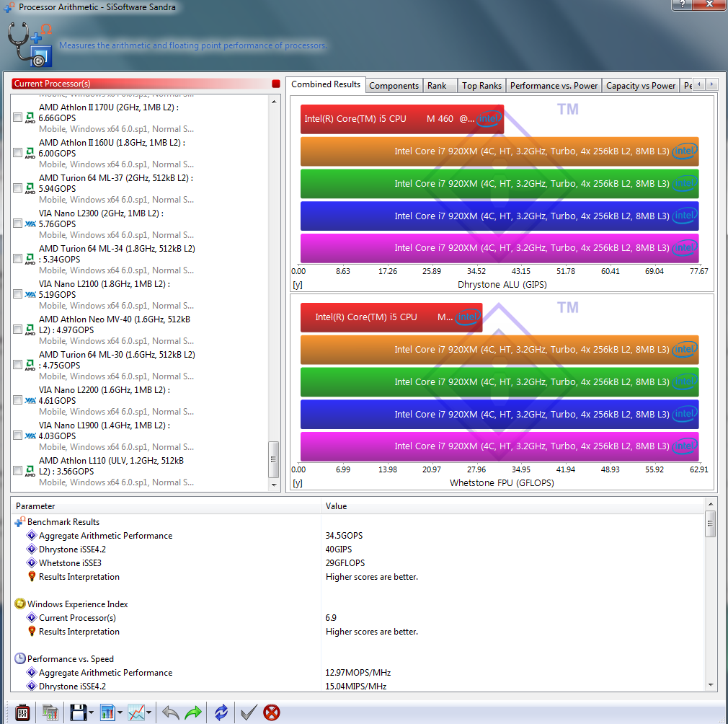
Task: Select Aggregate Arithmetic Performance 34.5GOPS row
Action: (x=358, y=536)
